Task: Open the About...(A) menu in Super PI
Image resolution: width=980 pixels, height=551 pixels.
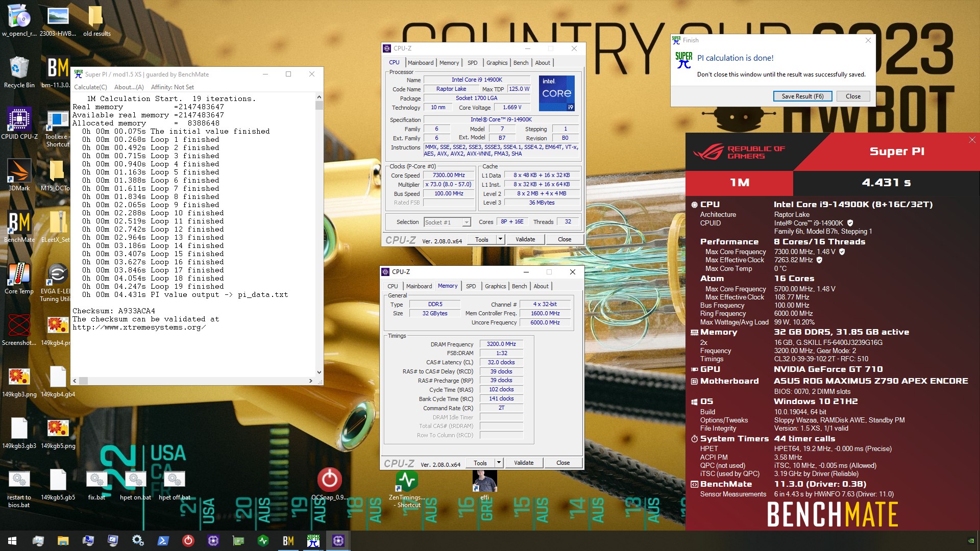Action: 129,87
